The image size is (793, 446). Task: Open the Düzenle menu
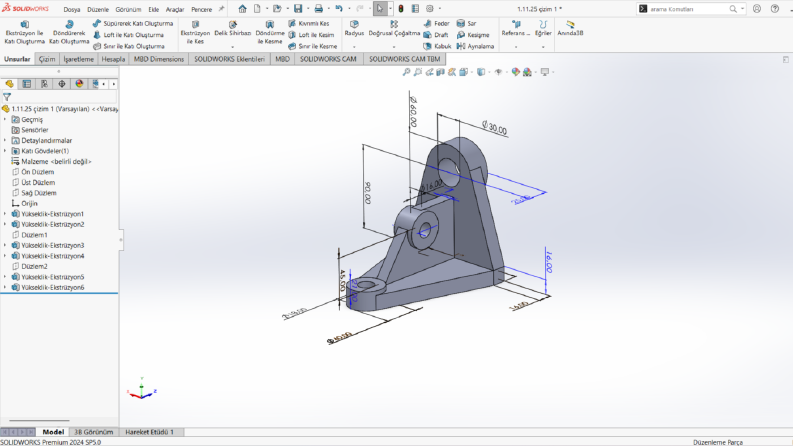tap(98, 10)
